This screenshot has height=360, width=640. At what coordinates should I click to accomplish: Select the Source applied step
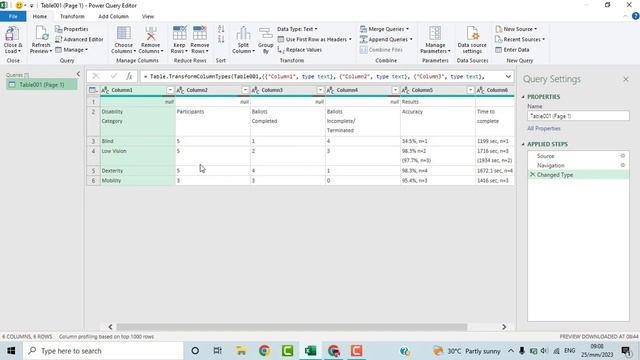(x=545, y=156)
